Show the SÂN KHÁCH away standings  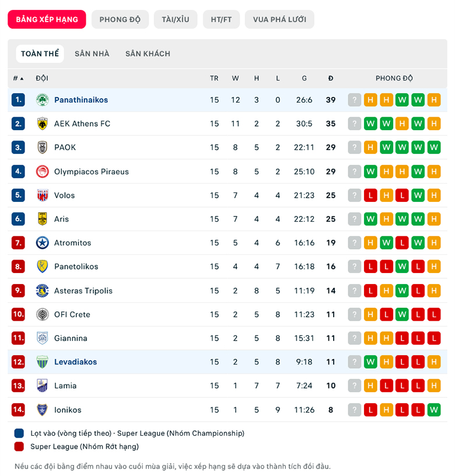click(x=148, y=54)
